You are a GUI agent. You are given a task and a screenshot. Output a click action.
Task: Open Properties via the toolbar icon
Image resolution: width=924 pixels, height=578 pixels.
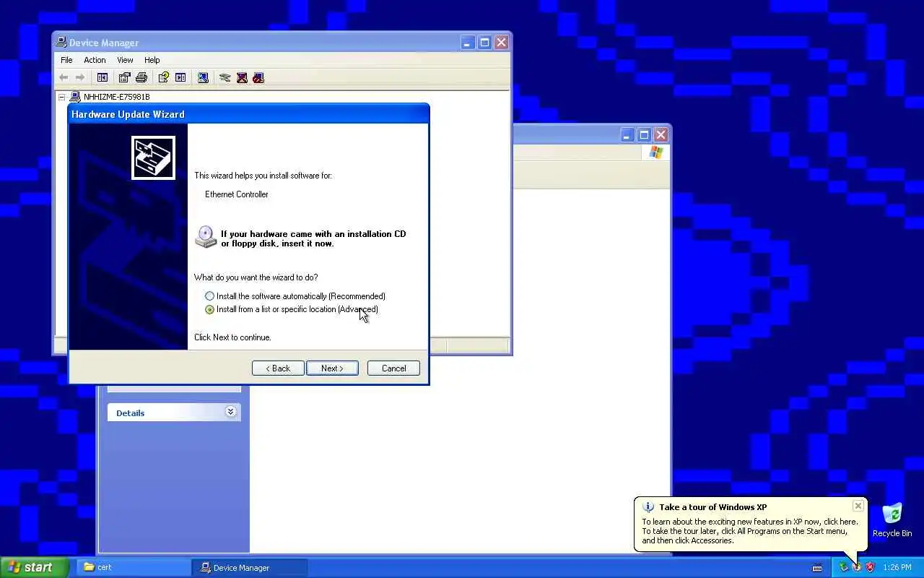(125, 77)
